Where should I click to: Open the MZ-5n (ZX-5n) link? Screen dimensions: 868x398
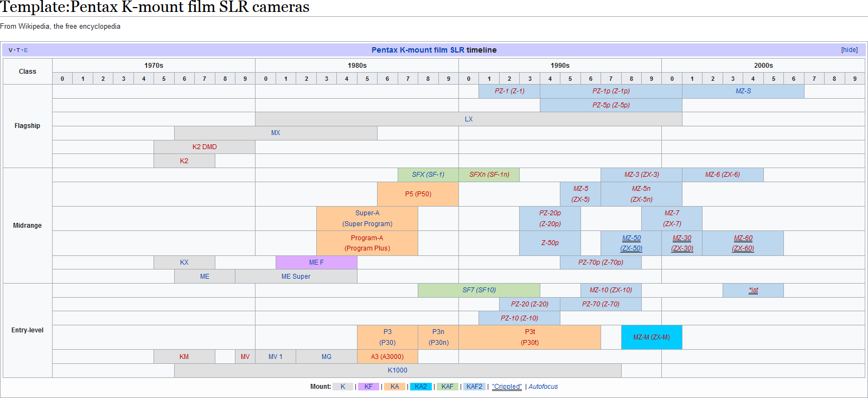[641, 194]
